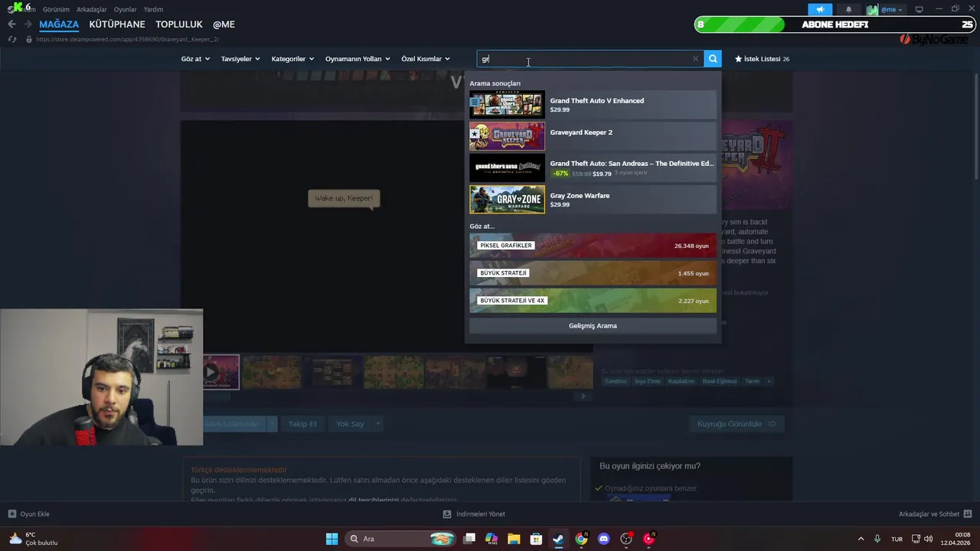This screenshot has height=551, width=980.
Task: Open Microsoft 365 from taskbar
Action: [492, 539]
